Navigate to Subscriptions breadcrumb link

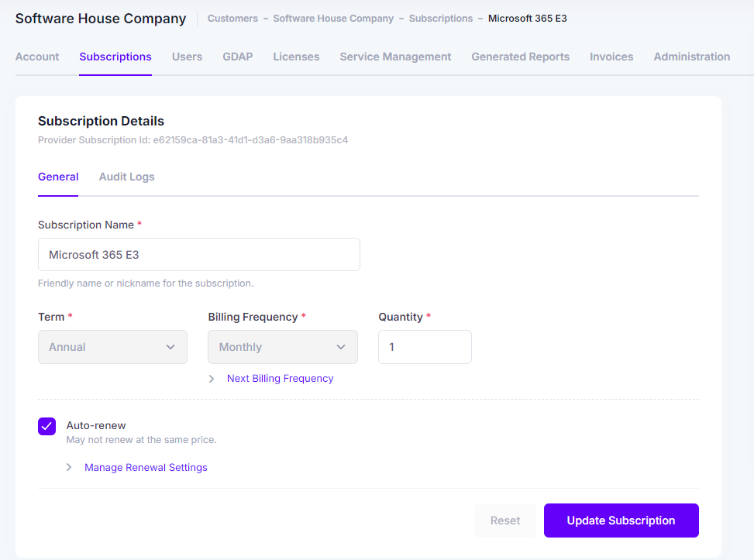(441, 19)
